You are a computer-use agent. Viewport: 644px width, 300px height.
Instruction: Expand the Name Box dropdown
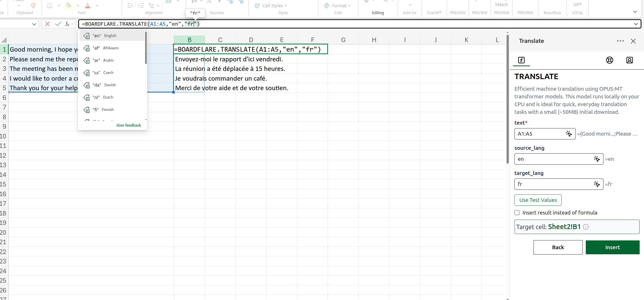pyautogui.click(x=34, y=24)
